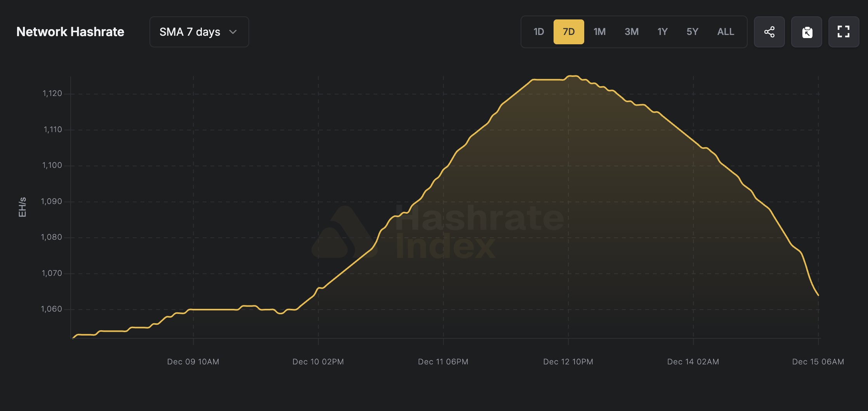
Task: Click the EH/s axis unit label
Action: click(x=22, y=207)
